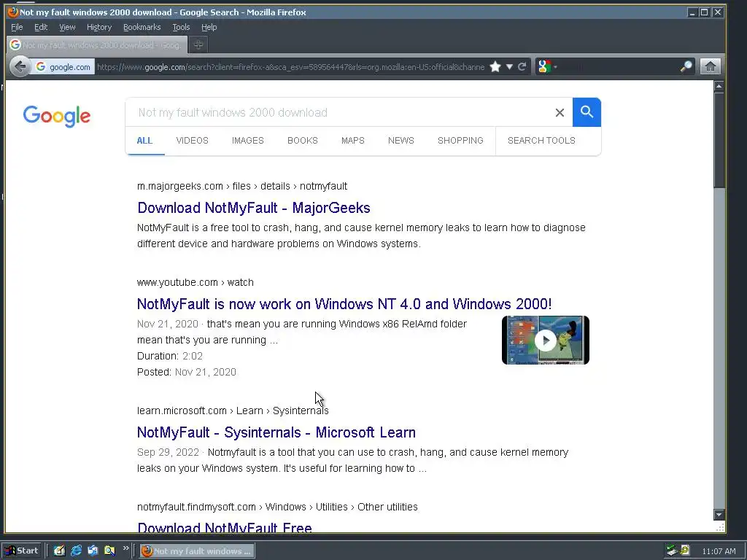Click the scrollbar down arrow
This screenshot has width=747, height=560.
click(x=719, y=515)
